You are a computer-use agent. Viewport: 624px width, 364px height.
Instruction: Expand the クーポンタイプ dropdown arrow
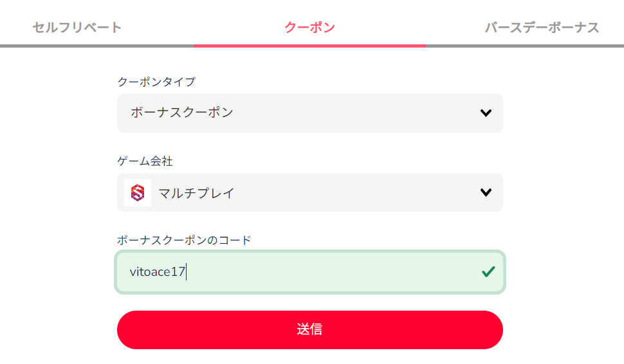(486, 113)
